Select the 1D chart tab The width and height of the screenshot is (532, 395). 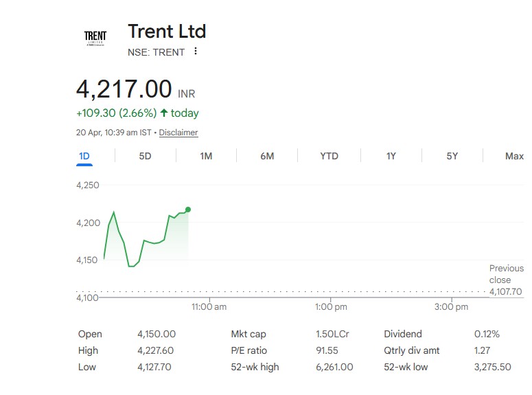84,157
